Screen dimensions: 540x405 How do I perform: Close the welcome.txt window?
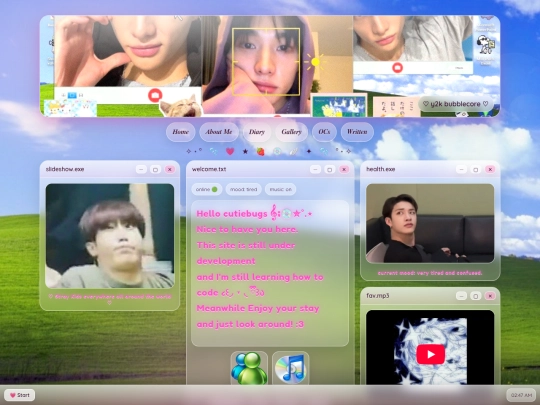[344, 169]
